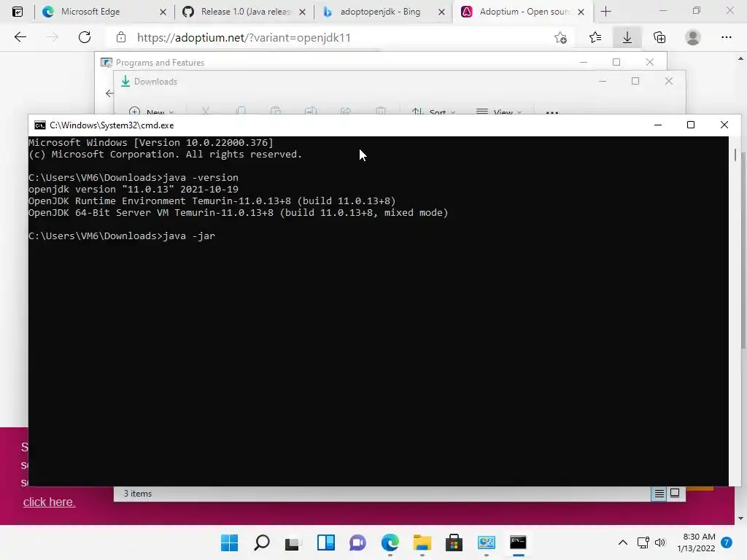Screen dimensions: 747x560
Task: Open the clock and calendar
Action: (696, 542)
